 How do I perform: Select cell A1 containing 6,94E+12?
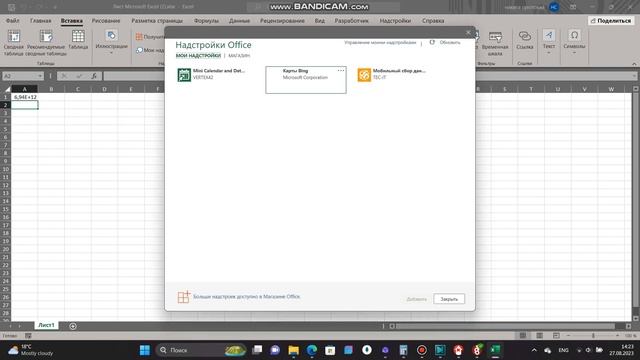[24, 97]
